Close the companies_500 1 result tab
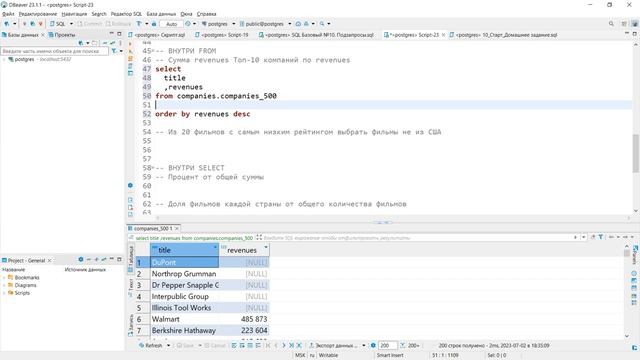The height and width of the screenshot is (360, 640). (177, 229)
